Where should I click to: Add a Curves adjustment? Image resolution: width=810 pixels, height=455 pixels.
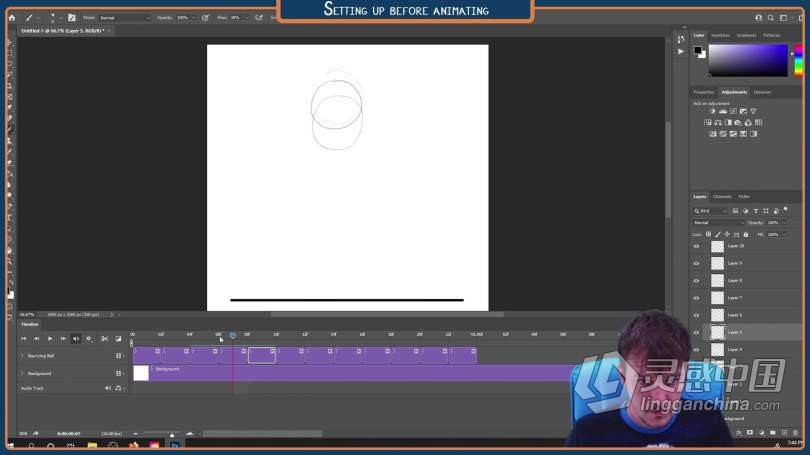733,112
